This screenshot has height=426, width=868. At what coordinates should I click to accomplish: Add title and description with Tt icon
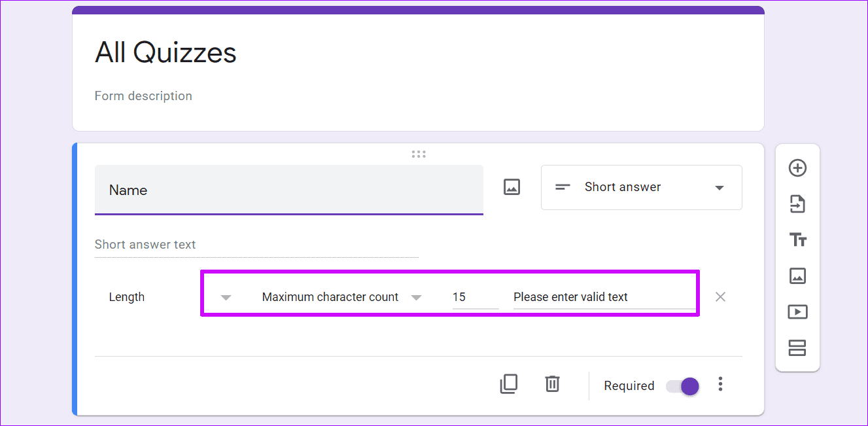click(797, 240)
